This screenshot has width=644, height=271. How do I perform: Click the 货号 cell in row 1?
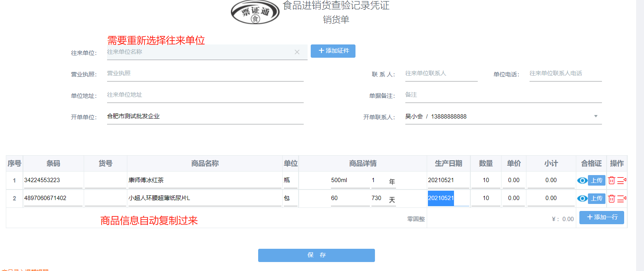[x=105, y=180]
